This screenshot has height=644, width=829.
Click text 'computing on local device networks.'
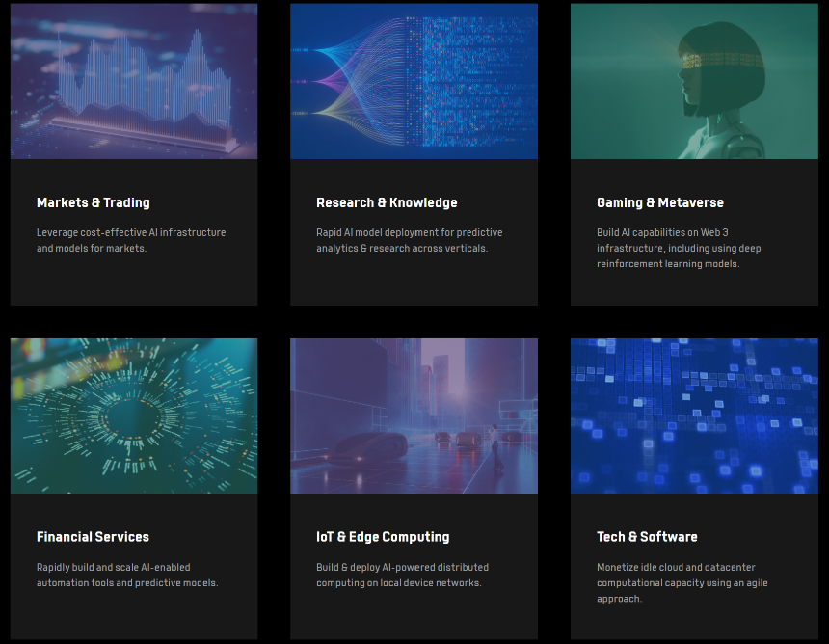[399, 582]
